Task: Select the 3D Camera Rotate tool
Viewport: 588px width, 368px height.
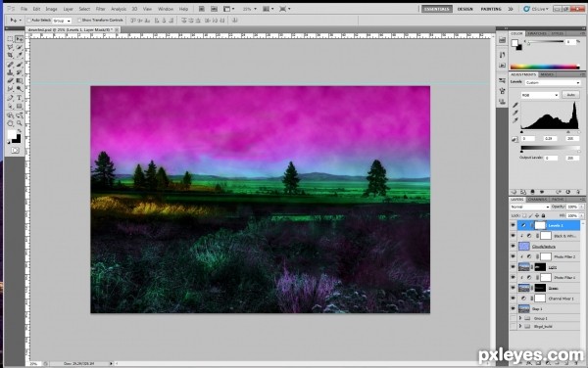Action: click(x=20, y=115)
